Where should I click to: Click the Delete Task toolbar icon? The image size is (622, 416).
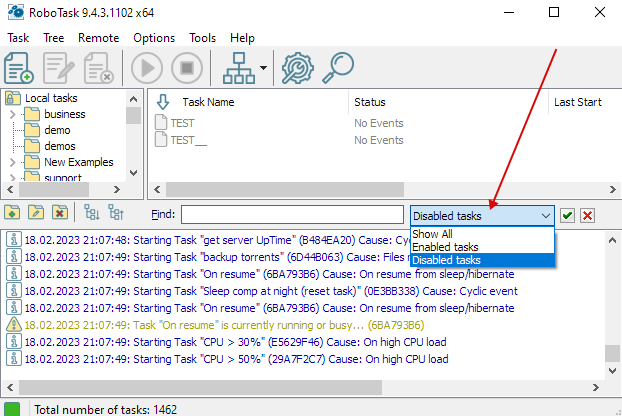[x=99, y=68]
